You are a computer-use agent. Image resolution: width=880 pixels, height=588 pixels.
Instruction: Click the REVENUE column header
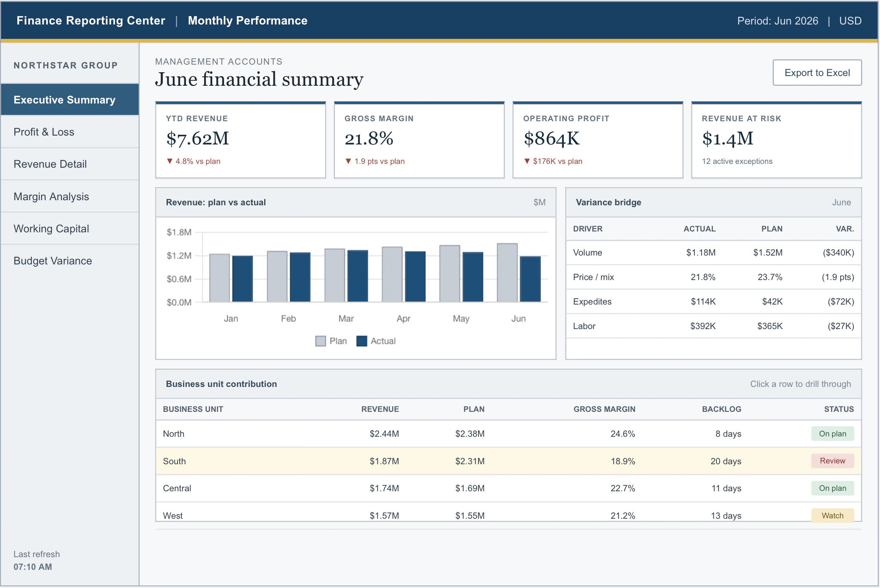[x=380, y=409]
